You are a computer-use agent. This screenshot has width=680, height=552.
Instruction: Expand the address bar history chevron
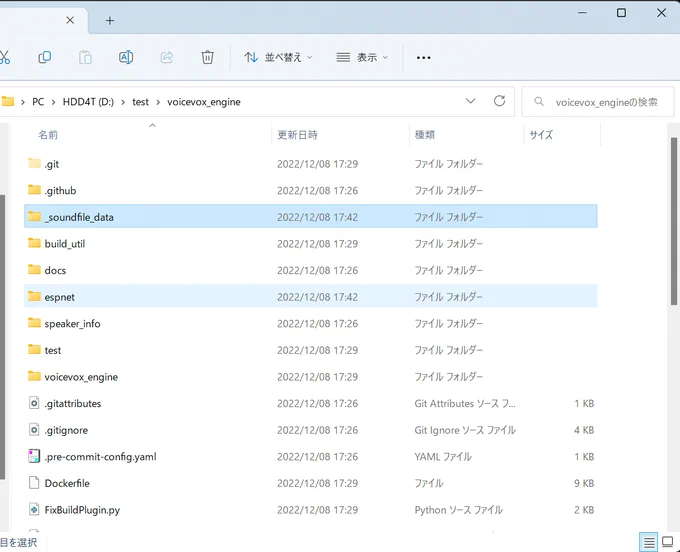(470, 101)
